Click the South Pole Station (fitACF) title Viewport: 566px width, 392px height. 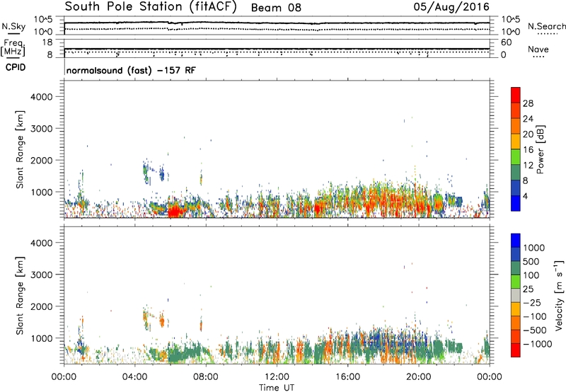[x=151, y=7]
